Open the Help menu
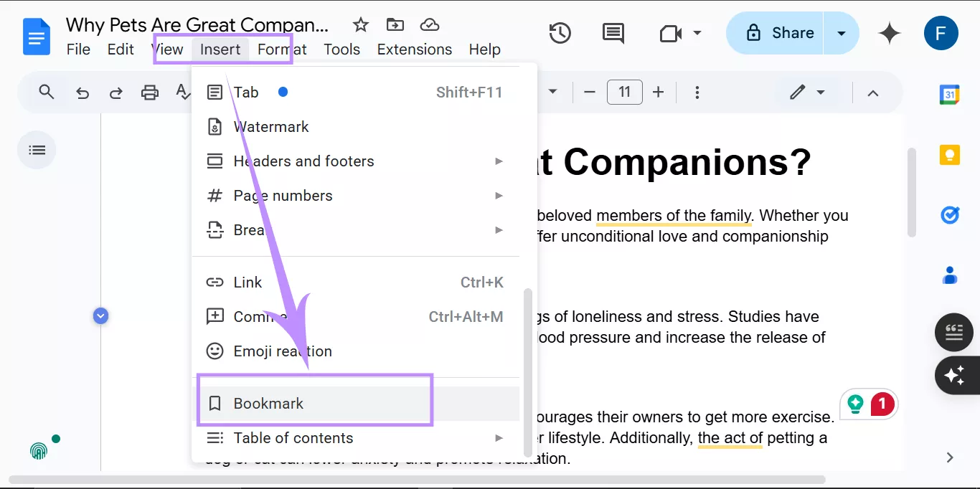Image resolution: width=980 pixels, height=489 pixels. 485,49
